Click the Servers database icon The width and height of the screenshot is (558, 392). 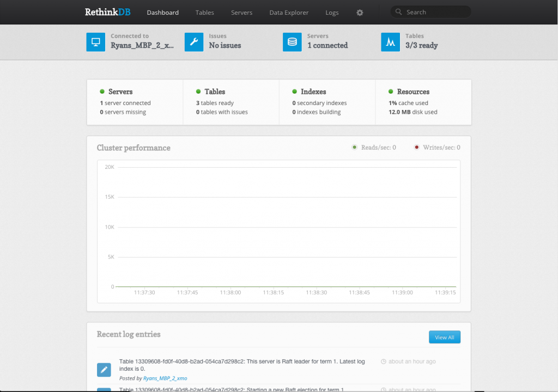292,42
